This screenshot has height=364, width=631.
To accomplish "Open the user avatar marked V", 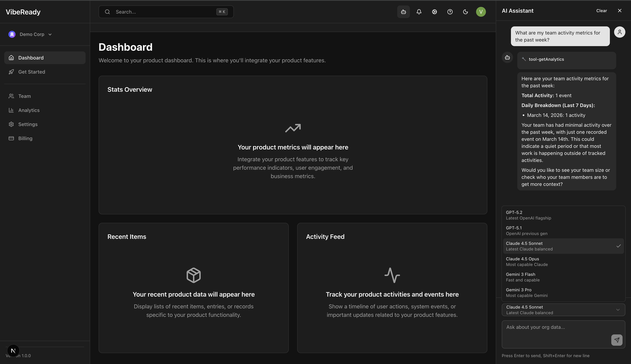I will point(480,11).
